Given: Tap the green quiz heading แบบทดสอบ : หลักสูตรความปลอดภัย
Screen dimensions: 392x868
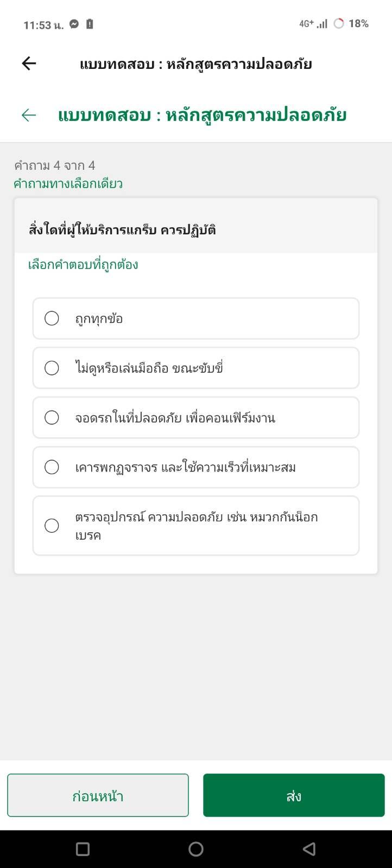Looking at the screenshot, I should click(x=202, y=115).
